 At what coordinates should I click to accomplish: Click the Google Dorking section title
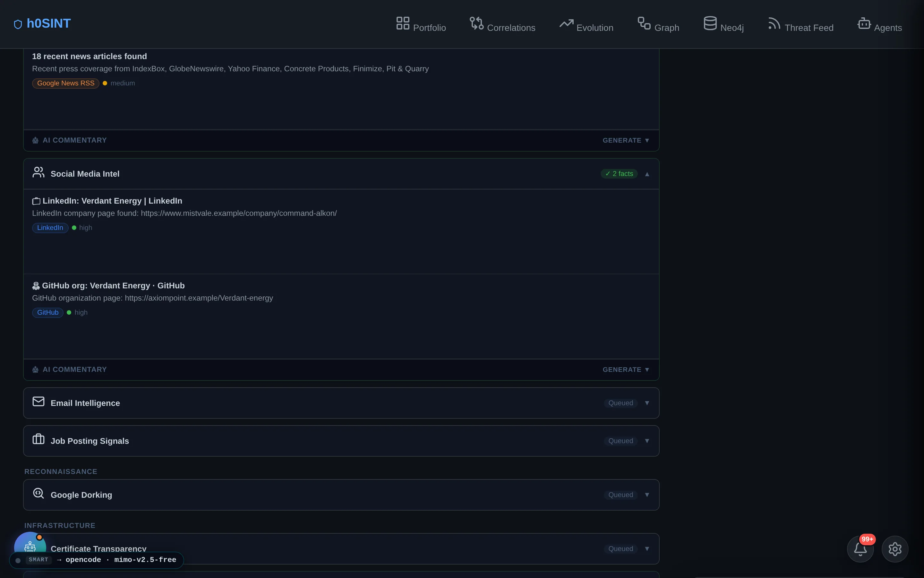(x=81, y=495)
